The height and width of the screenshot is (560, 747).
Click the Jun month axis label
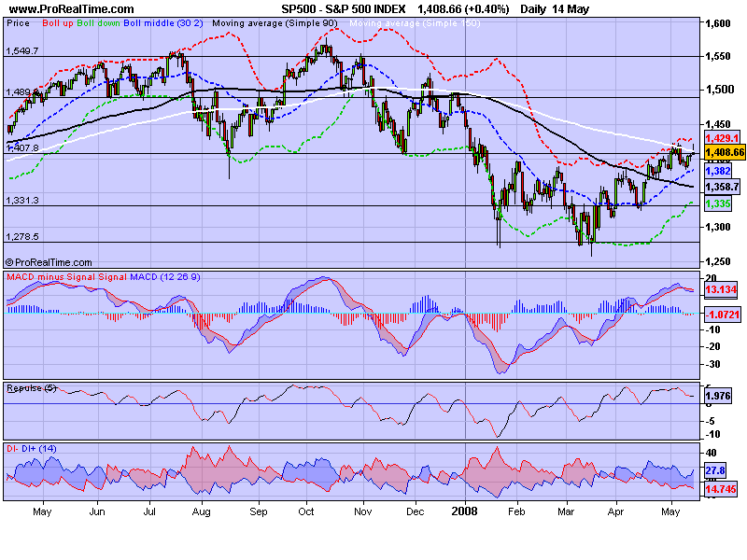click(97, 511)
